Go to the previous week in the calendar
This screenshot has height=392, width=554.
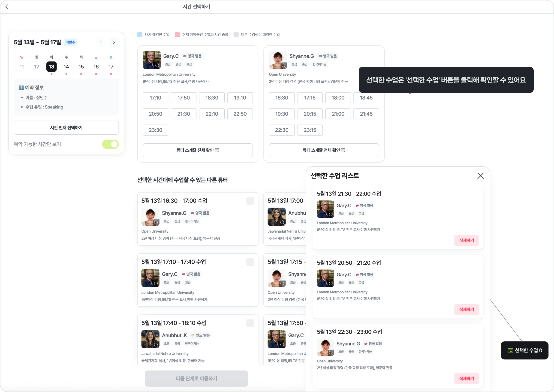(x=101, y=42)
